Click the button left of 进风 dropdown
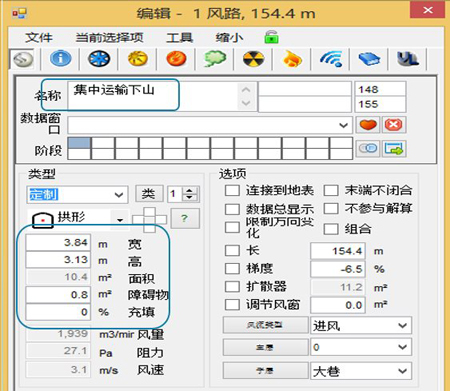 [x=265, y=325]
